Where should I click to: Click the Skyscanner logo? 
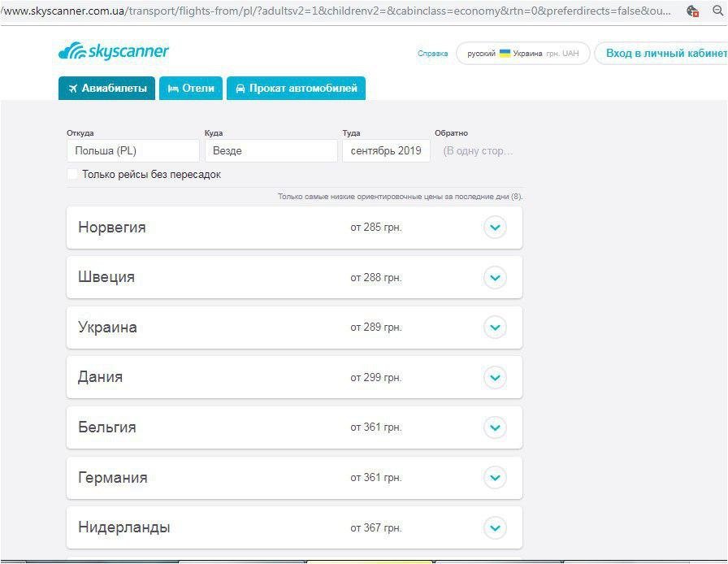tap(114, 52)
